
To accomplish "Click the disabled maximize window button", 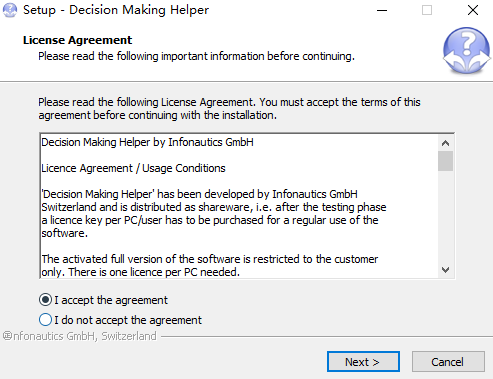I will pyautogui.click(x=427, y=10).
